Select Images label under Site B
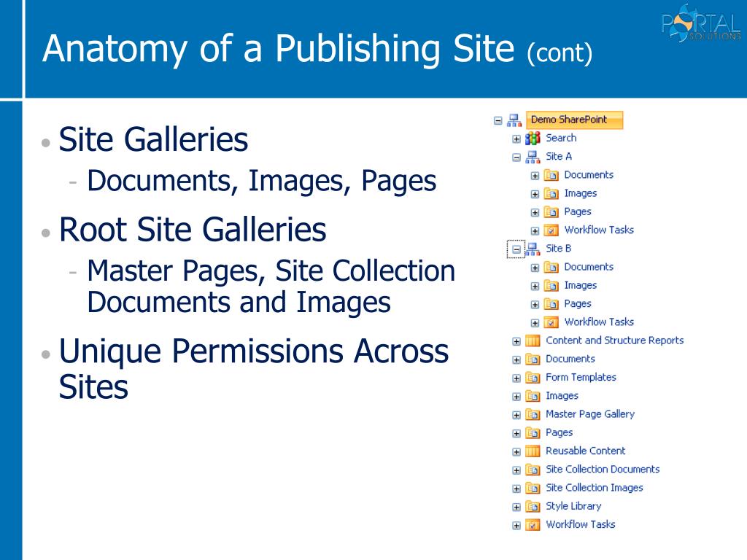Image resolution: width=747 pixels, height=560 pixels. (581, 285)
